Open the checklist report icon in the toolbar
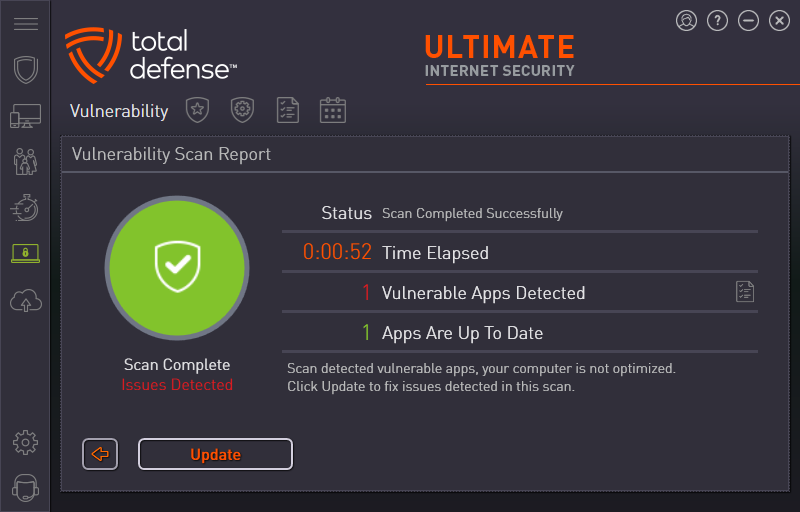The height and width of the screenshot is (512, 800). [288, 110]
